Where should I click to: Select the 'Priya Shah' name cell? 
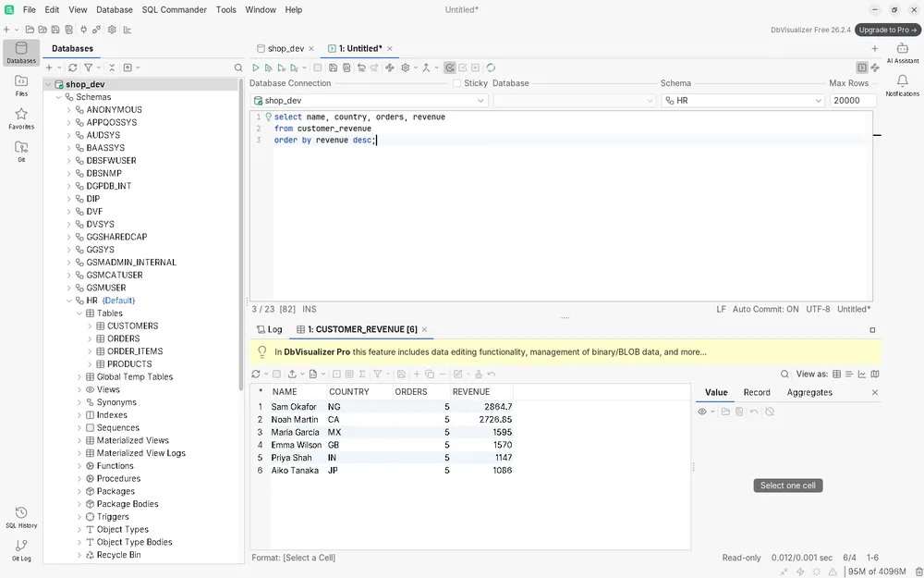(298, 458)
